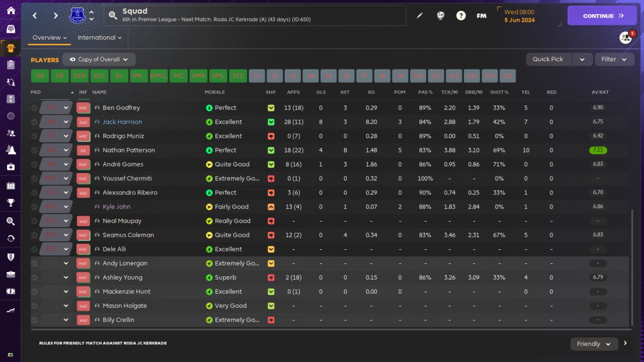Open the Inbox icon in the sidebar
Viewport: 644px width, 362px height.
11,29
